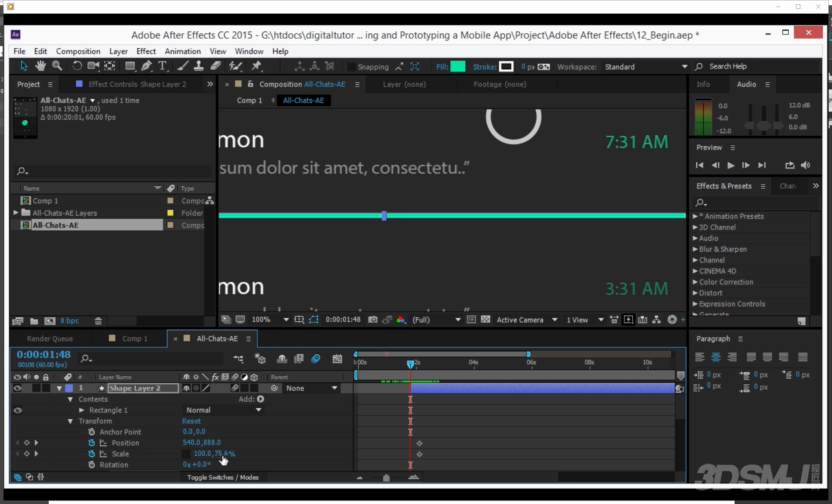Open the Active Camera dropdown

tap(527, 320)
